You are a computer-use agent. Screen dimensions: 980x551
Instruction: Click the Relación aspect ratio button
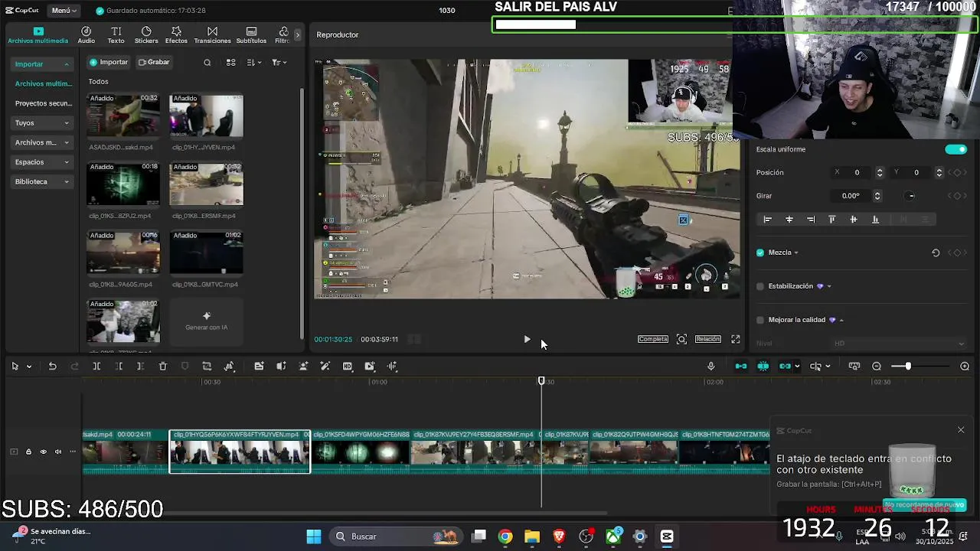[x=708, y=339]
